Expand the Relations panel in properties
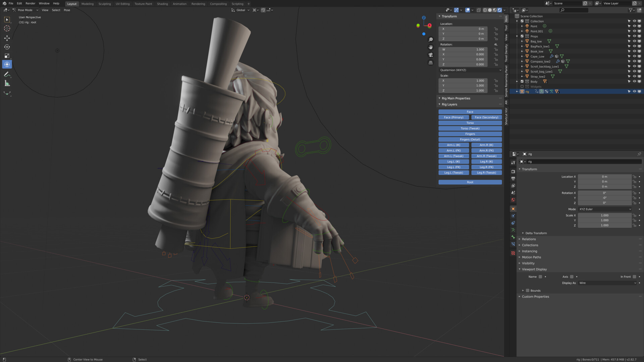Viewport: 644px width, 362px height. click(529, 239)
